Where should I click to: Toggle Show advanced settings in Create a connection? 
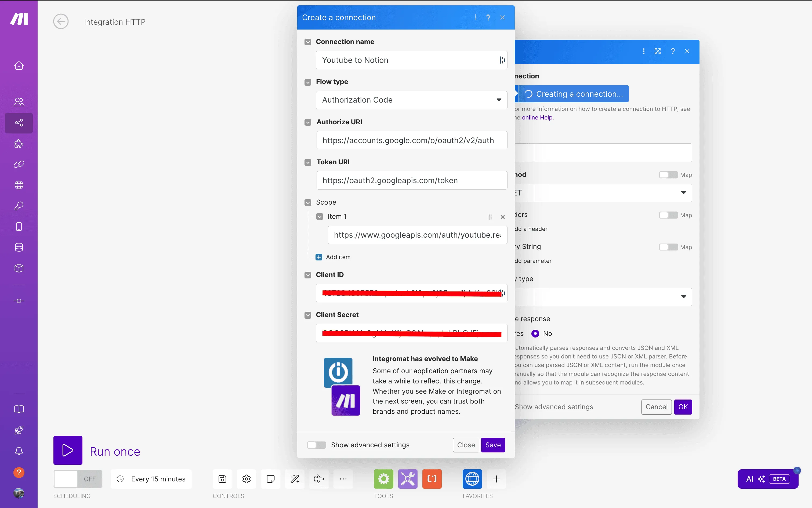click(317, 445)
